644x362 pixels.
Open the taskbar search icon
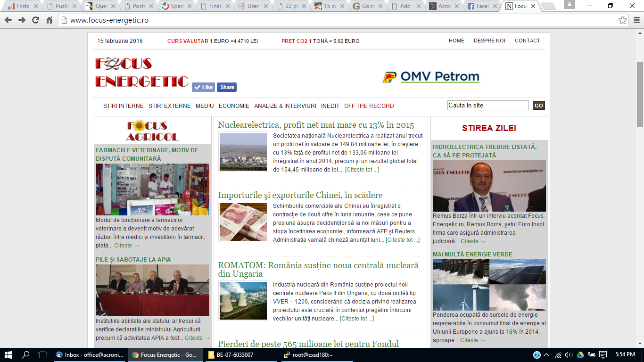point(26,355)
